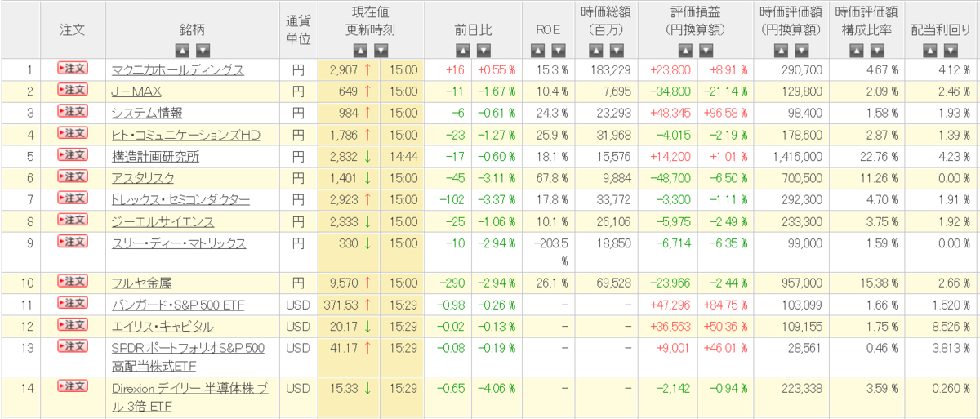Image resolution: width=980 pixels, height=419 pixels.
Task: Click 注文 button for アスタリスク
Action: [x=72, y=177]
